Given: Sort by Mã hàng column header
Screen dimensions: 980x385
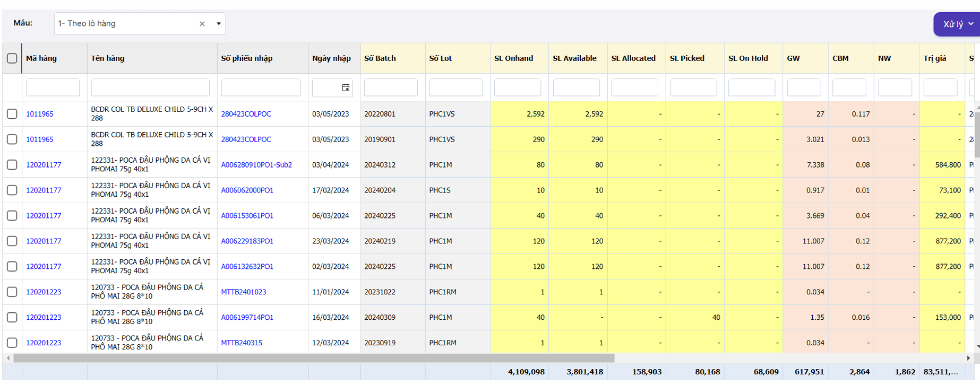Looking at the screenshot, I should click(41, 58).
